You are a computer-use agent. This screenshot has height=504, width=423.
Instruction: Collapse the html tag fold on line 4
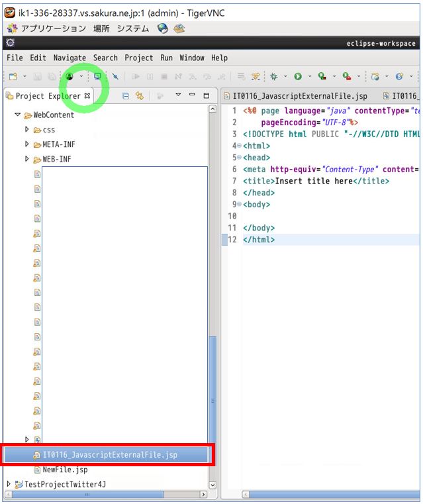239,146
